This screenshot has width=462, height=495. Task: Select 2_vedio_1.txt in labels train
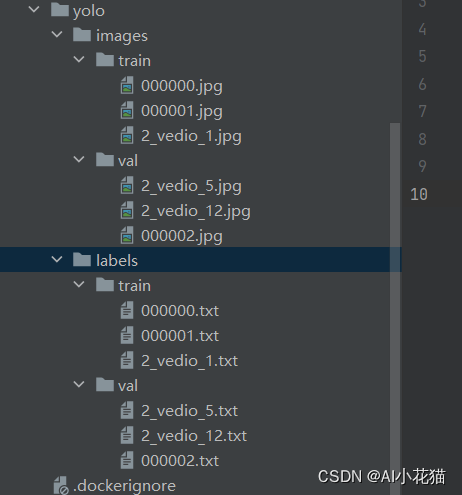pos(189,361)
